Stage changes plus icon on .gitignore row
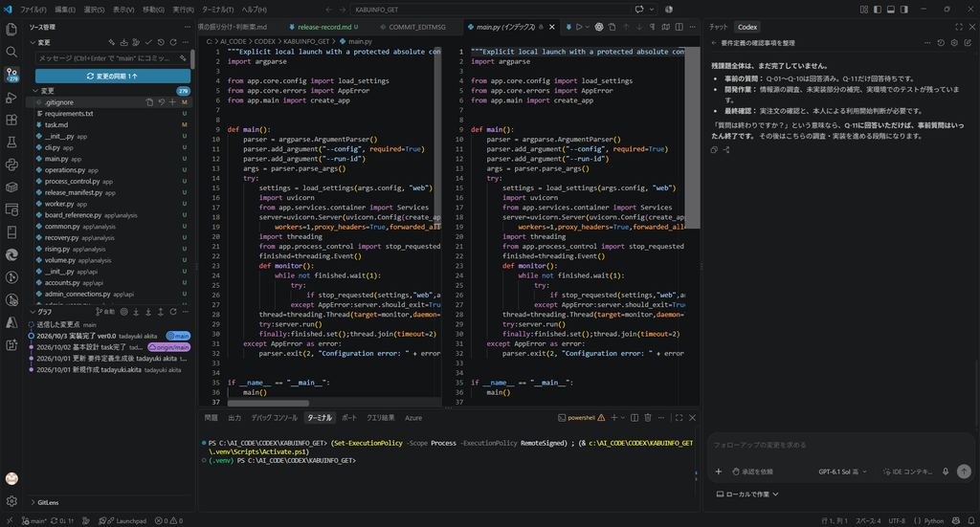Image resolution: width=980 pixels, height=527 pixels. tap(172, 102)
